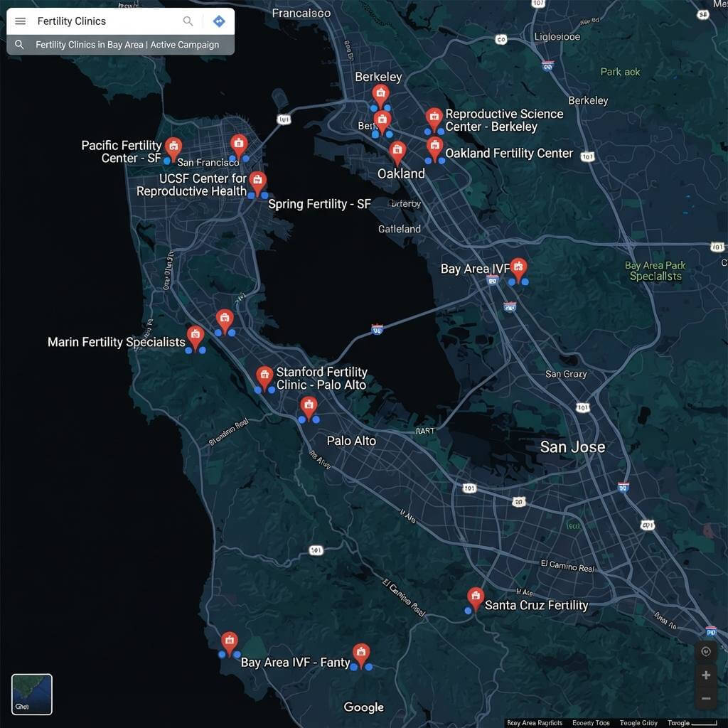This screenshot has width=728, height=728.
Task: Click the UCSF Center for Reproductive Health pin
Action: pyautogui.click(x=257, y=183)
